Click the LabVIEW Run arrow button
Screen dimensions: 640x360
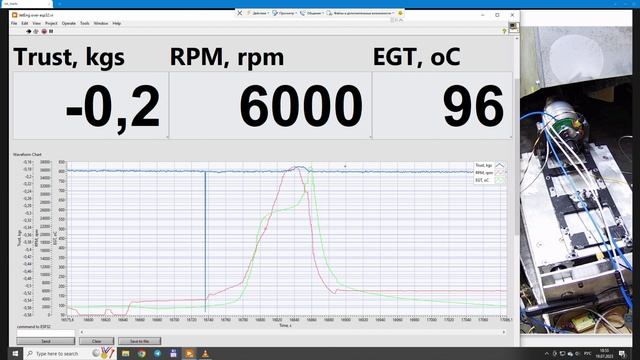click(29, 31)
